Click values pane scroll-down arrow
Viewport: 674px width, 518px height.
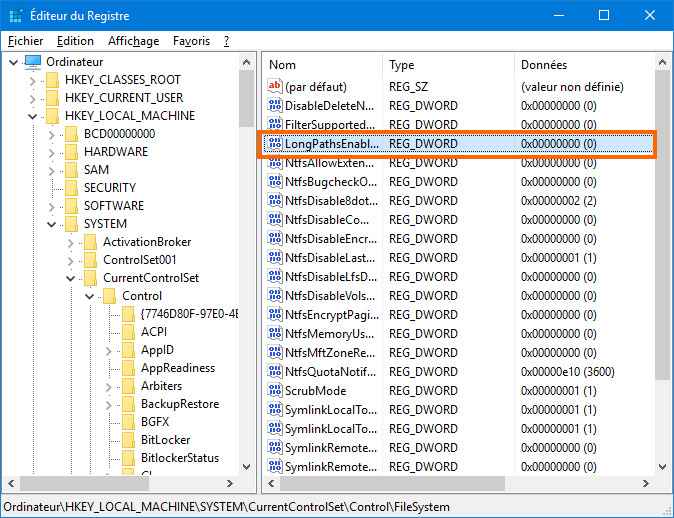[x=662, y=466]
